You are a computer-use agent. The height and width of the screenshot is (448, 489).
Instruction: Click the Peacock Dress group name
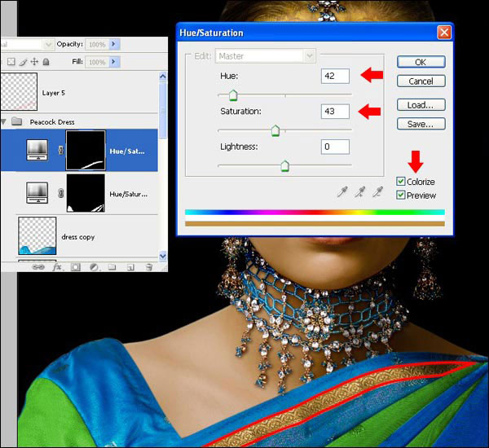[x=52, y=122]
